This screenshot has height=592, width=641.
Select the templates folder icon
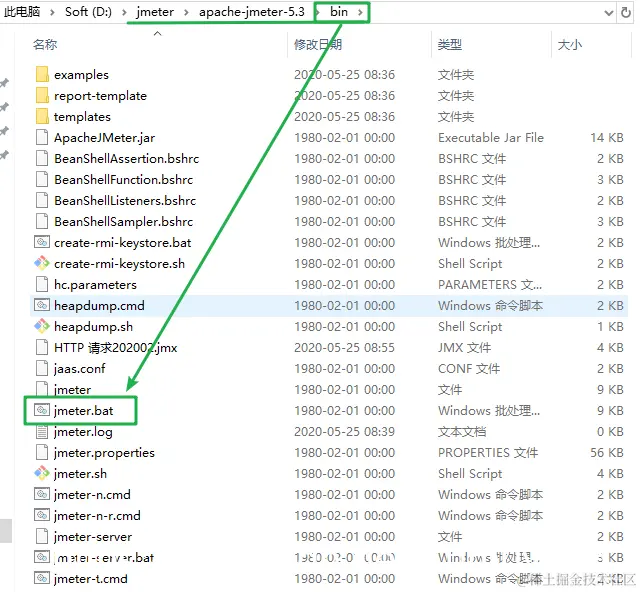(x=42, y=117)
